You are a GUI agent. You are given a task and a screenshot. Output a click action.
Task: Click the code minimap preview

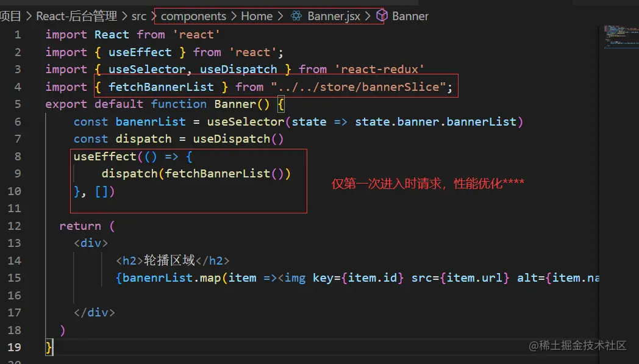(621, 37)
